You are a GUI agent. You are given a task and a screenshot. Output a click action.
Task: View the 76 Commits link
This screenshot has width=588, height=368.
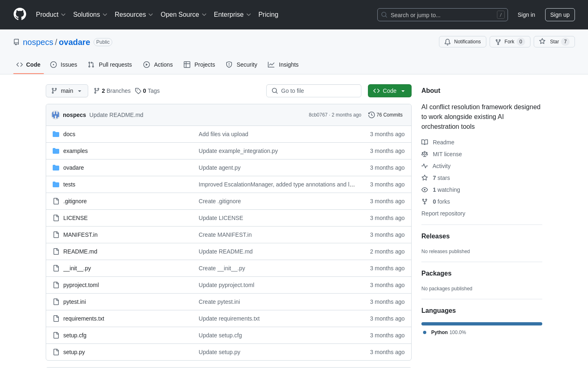(385, 115)
